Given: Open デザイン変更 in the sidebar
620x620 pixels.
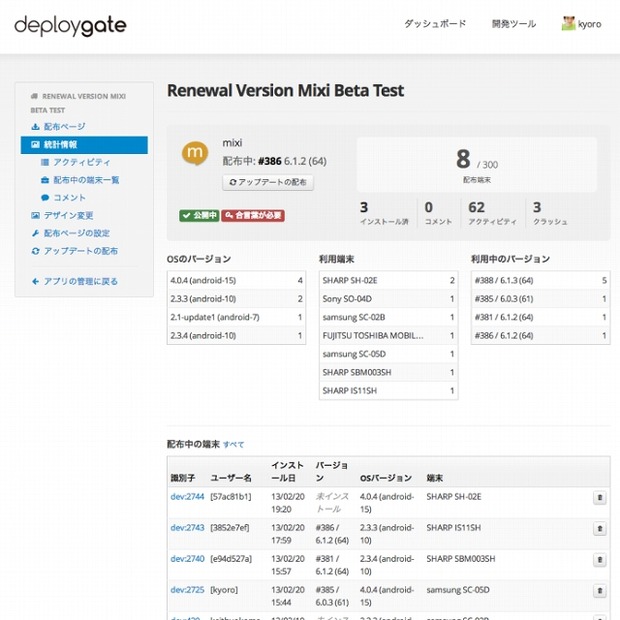Looking at the screenshot, I should coord(68,215).
